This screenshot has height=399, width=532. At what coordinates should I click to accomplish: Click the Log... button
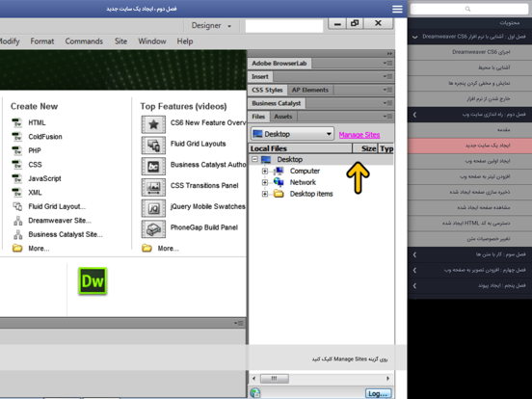[379, 393]
